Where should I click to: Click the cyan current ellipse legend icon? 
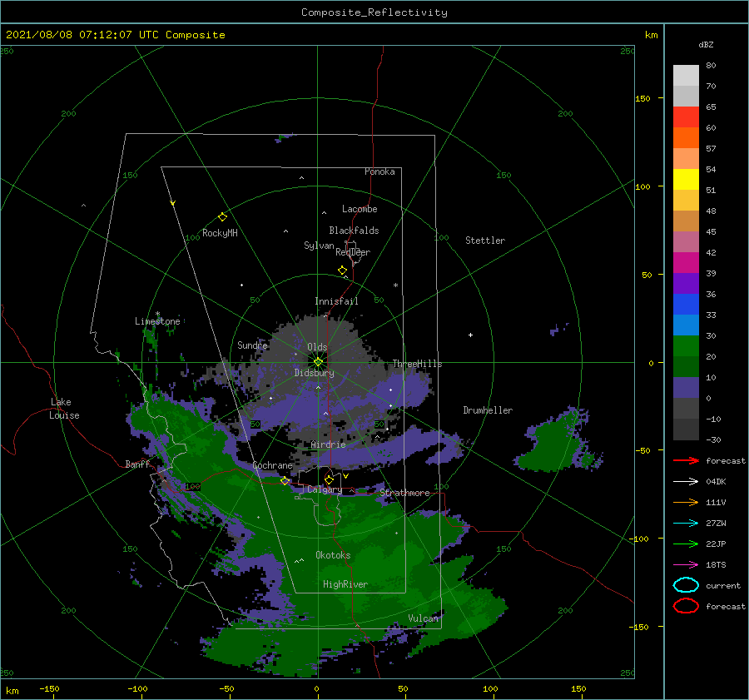(686, 585)
